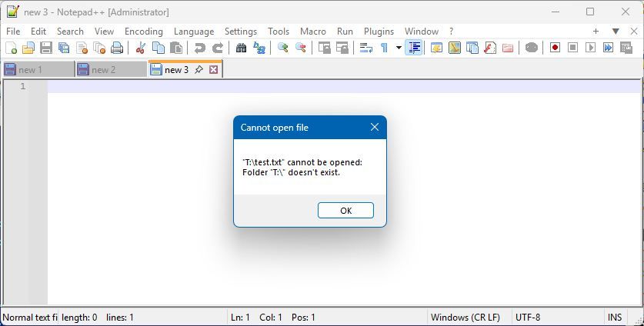Open the Plugins menu
The width and height of the screenshot is (644, 326).
pyautogui.click(x=379, y=32)
